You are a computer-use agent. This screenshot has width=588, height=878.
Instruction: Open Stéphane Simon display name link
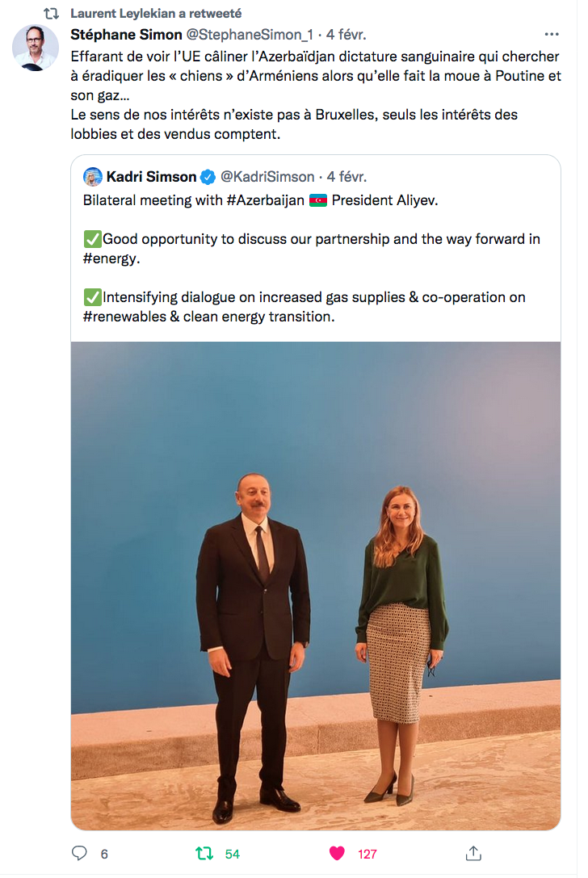[126, 35]
